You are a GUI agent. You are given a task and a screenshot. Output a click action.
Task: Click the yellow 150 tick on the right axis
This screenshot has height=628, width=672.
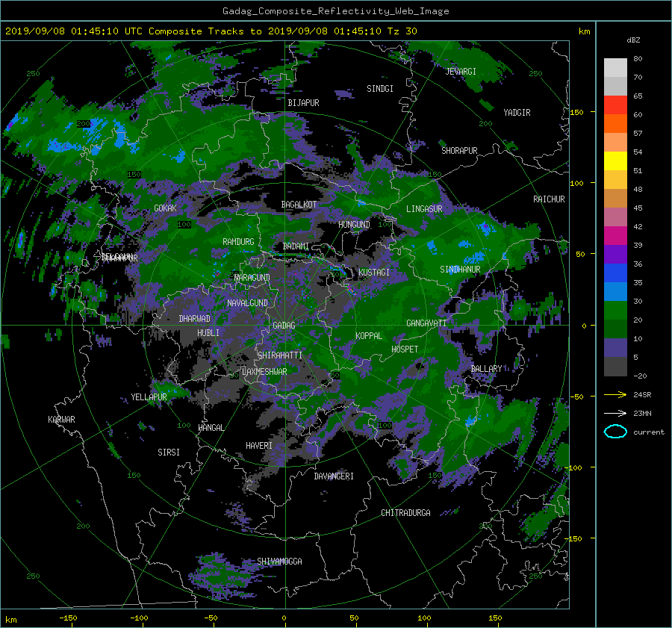576,112
